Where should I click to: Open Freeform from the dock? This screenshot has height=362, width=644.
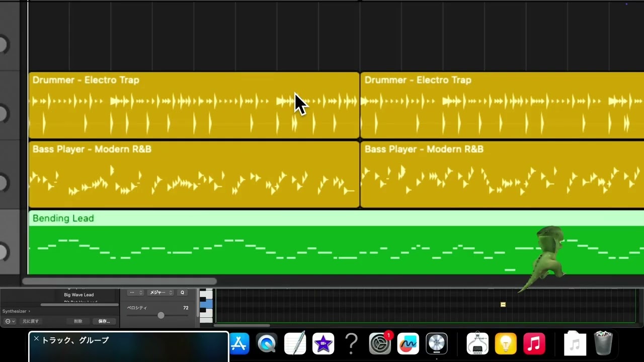coord(408,344)
